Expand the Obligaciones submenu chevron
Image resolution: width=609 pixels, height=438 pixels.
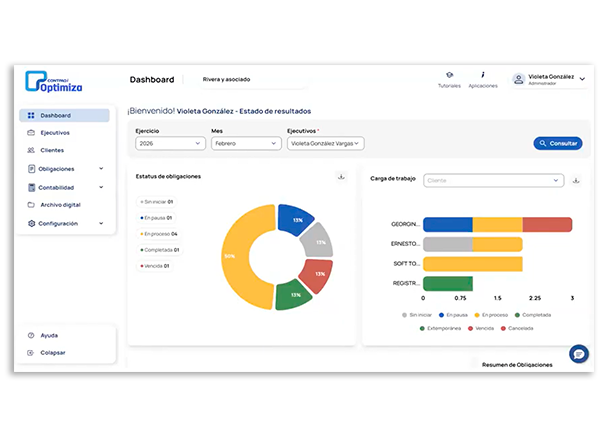point(101,169)
